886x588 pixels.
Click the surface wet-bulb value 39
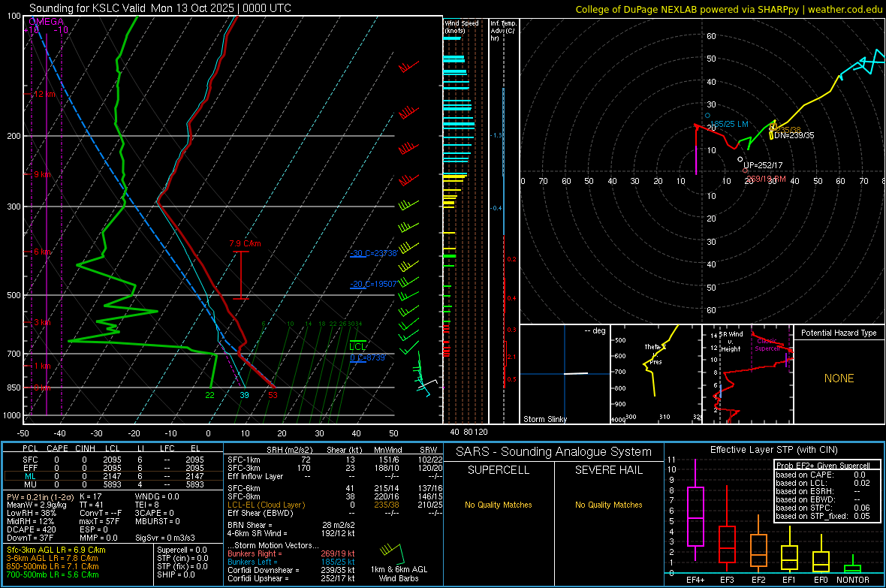[244, 395]
